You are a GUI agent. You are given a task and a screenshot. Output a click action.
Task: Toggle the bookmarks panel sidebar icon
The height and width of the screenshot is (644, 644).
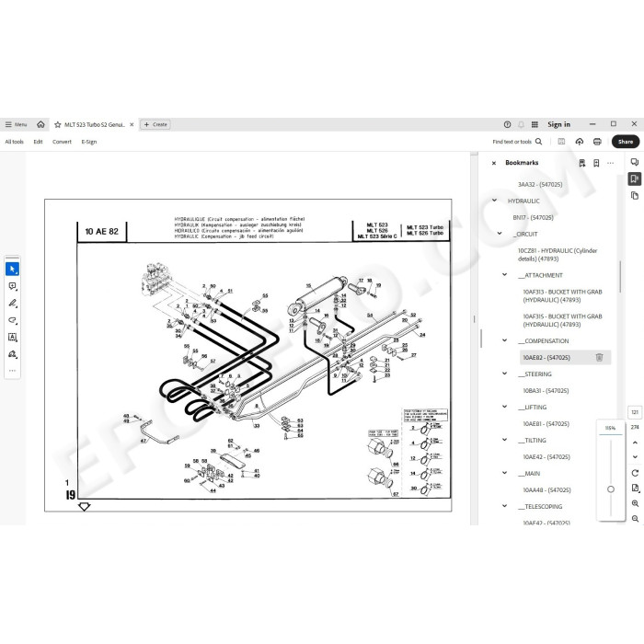[635, 178]
